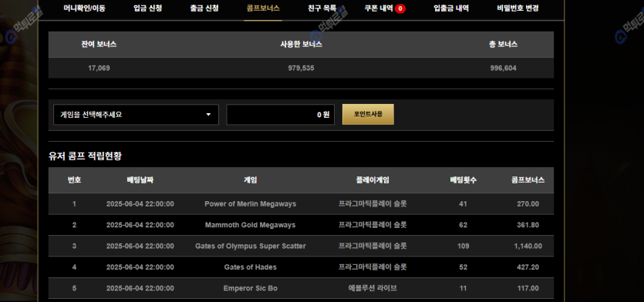Click the dropdown arrow in game selector

(208, 115)
